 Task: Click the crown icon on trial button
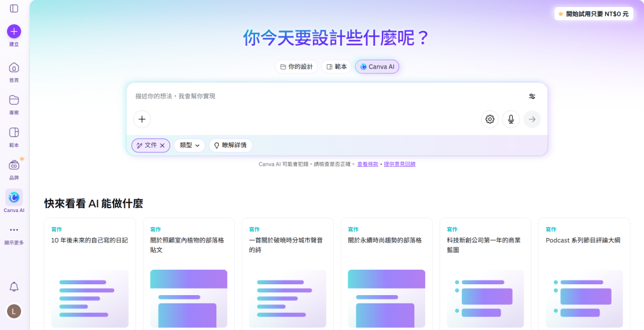coord(561,14)
